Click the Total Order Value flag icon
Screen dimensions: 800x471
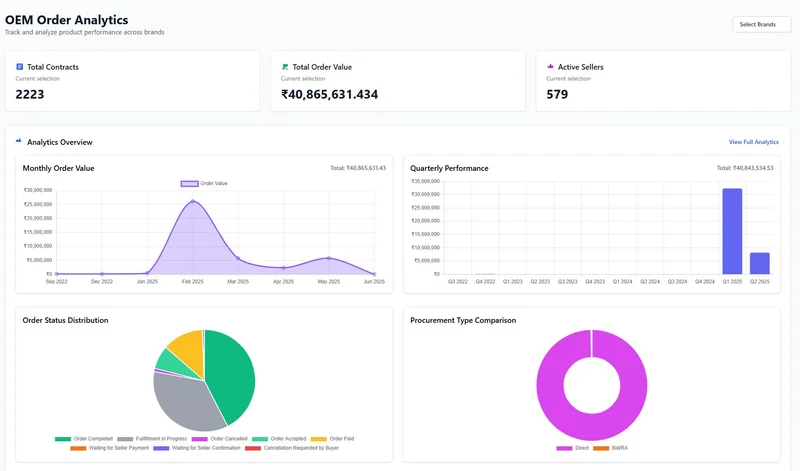[x=285, y=67]
